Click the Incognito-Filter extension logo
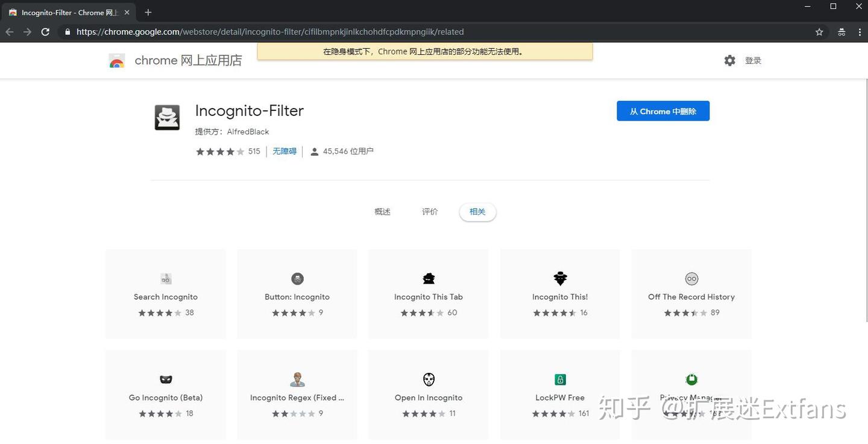Viewport: 868px width, 444px height. [167, 116]
